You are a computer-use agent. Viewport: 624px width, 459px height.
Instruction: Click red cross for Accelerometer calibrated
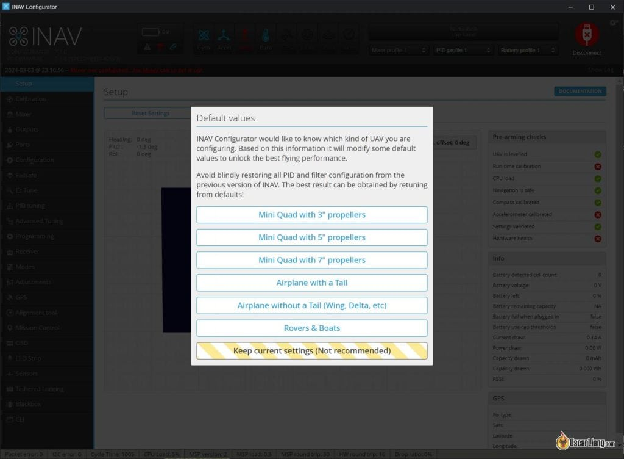(598, 215)
